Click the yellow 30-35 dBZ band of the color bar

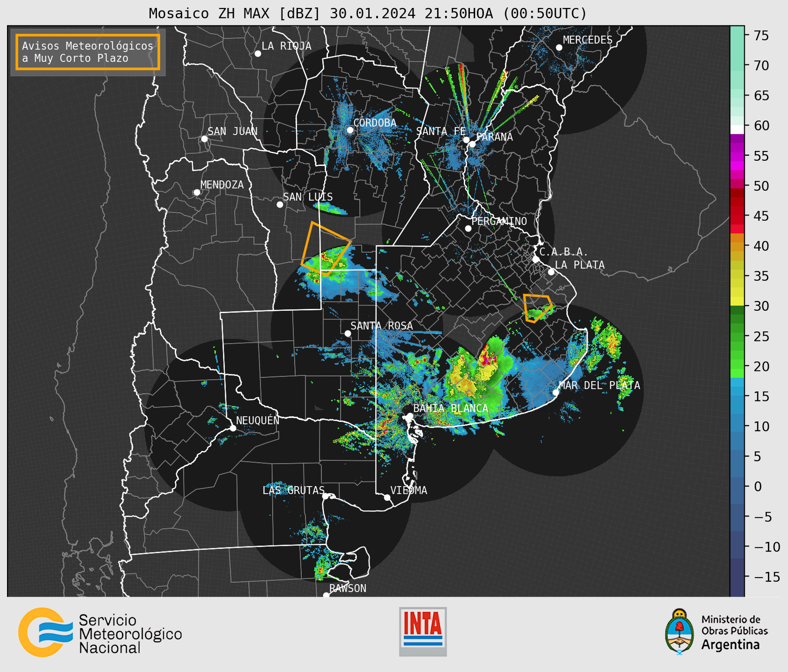737,290
